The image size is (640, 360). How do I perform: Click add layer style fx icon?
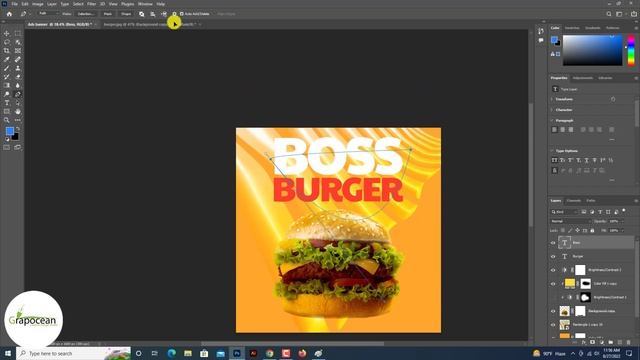584,342
